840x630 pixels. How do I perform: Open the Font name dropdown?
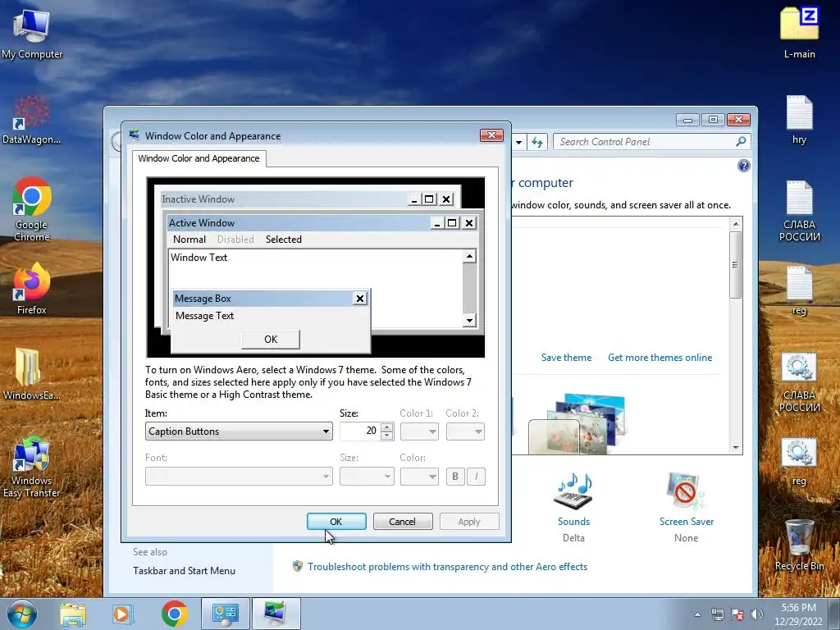(x=239, y=477)
